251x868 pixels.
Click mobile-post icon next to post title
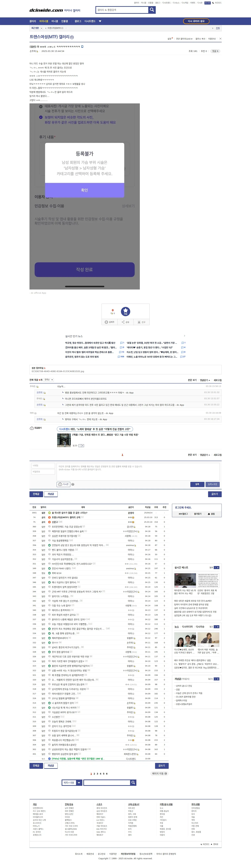click(82, 47)
